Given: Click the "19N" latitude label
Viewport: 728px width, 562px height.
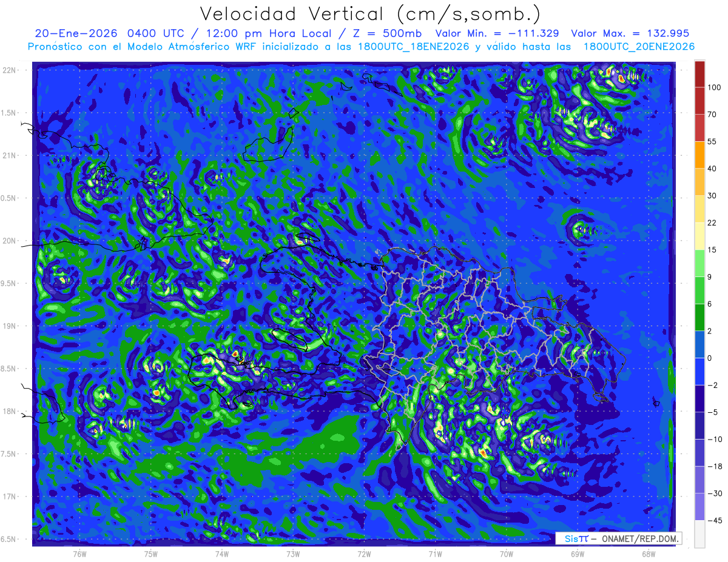Looking at the screenshot, I should point(9,326).
